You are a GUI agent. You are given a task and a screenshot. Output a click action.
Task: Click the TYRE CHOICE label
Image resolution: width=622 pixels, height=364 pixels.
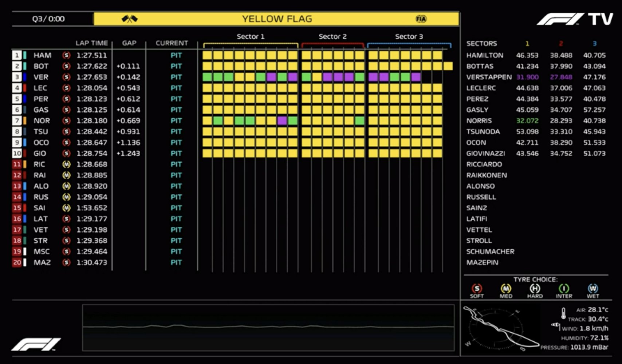coord(535,280)
